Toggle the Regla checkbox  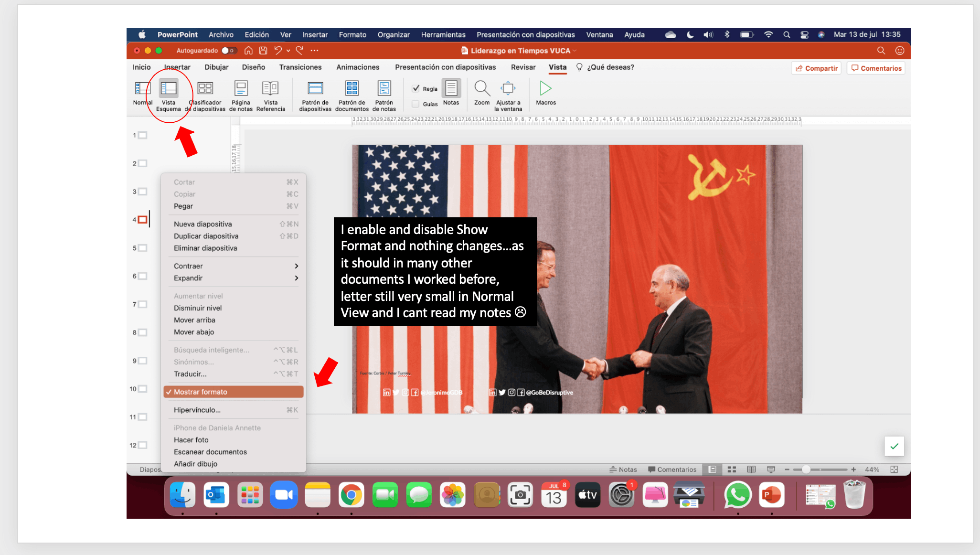416,88
